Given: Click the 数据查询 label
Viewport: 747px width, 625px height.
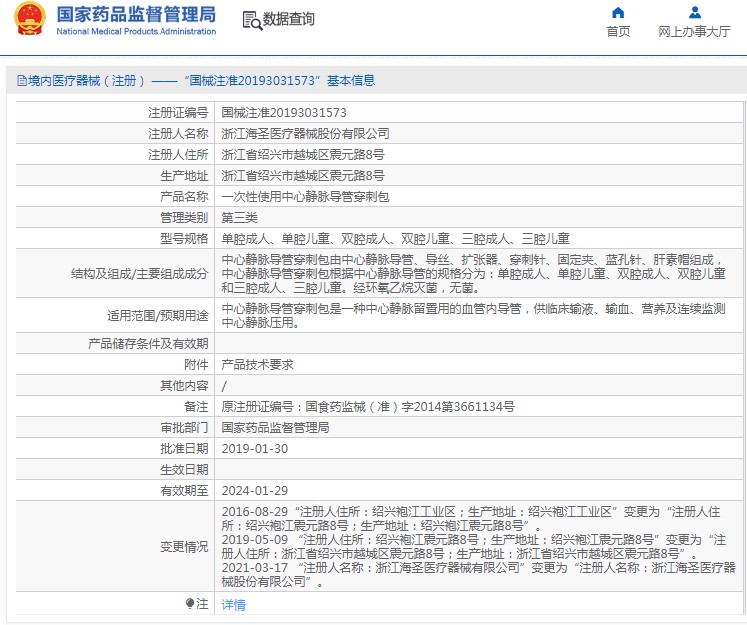Looking at the screenshot, I should tap(289, 19).
